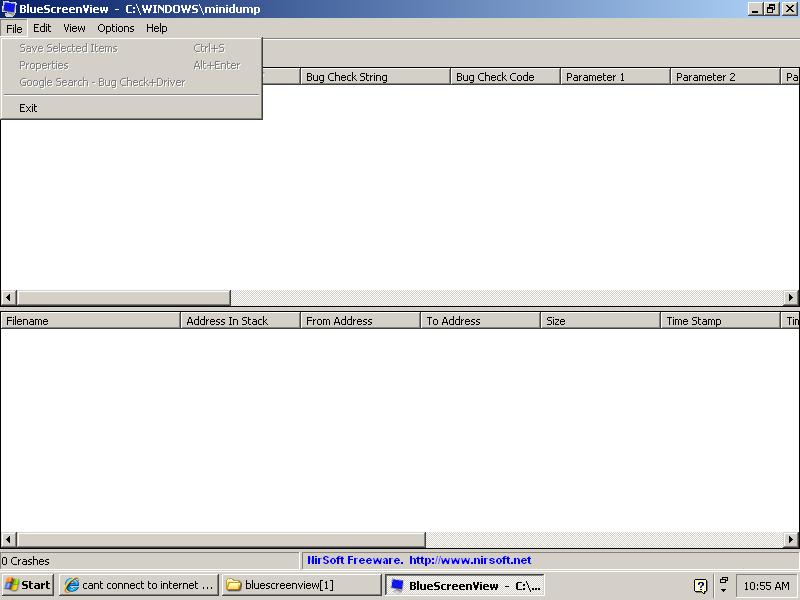This screenshot has height=600, width=800.
Task: Click Internet Explorer icon on taskbar button
Action: pyautogui.click(x=71, y=585)
